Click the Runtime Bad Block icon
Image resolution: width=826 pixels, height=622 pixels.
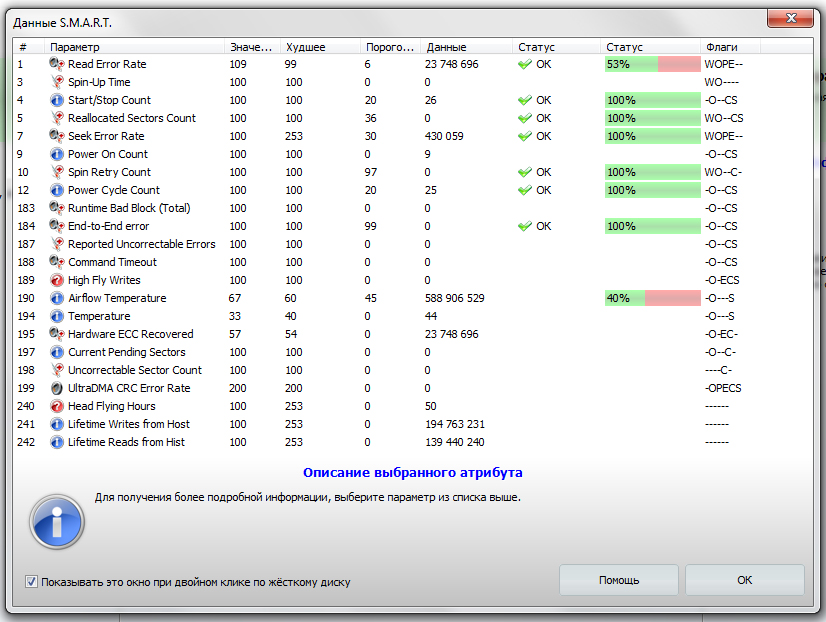point(56,208)
